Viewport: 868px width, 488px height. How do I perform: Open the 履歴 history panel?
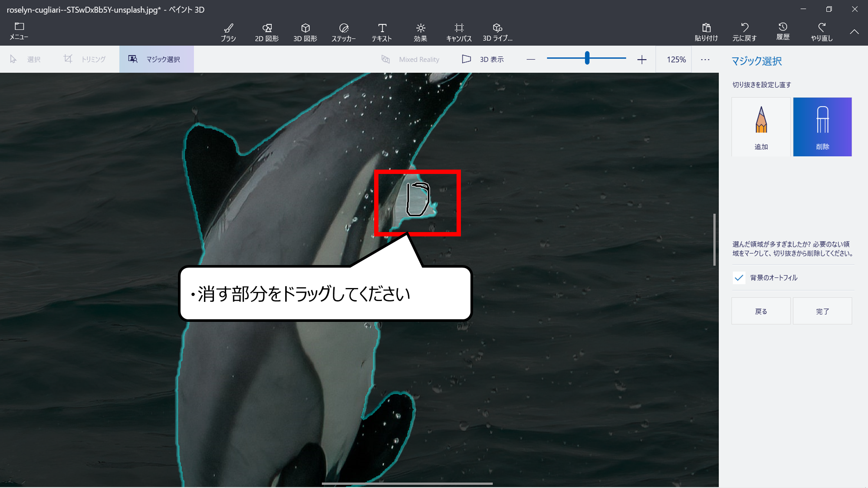(783, 32)
